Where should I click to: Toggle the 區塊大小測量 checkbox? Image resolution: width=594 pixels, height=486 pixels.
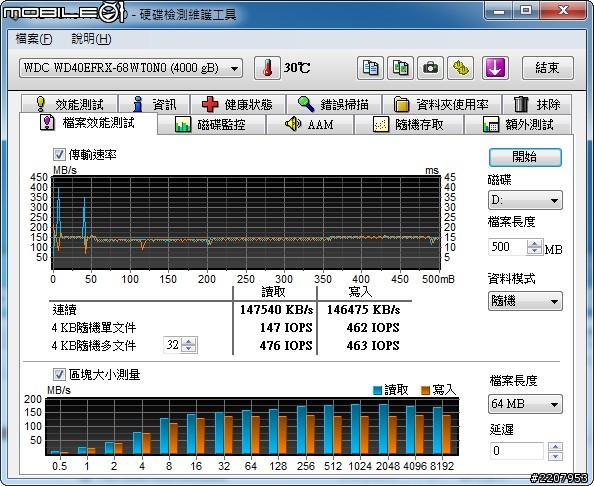(x=59, y=375)
